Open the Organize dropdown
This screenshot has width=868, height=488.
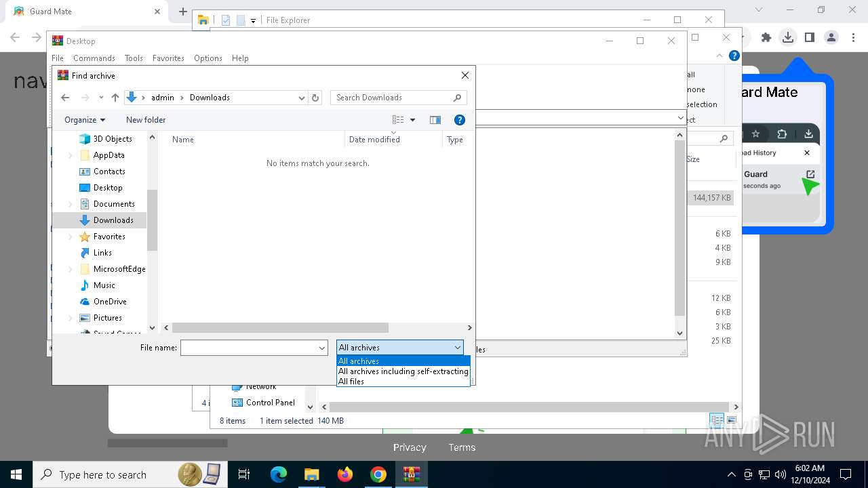pyautogui.click(x=85, y=120)
